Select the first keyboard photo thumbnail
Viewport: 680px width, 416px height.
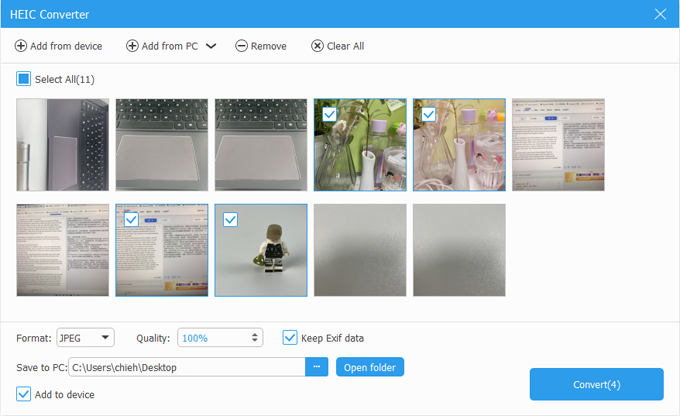(62, 145)
